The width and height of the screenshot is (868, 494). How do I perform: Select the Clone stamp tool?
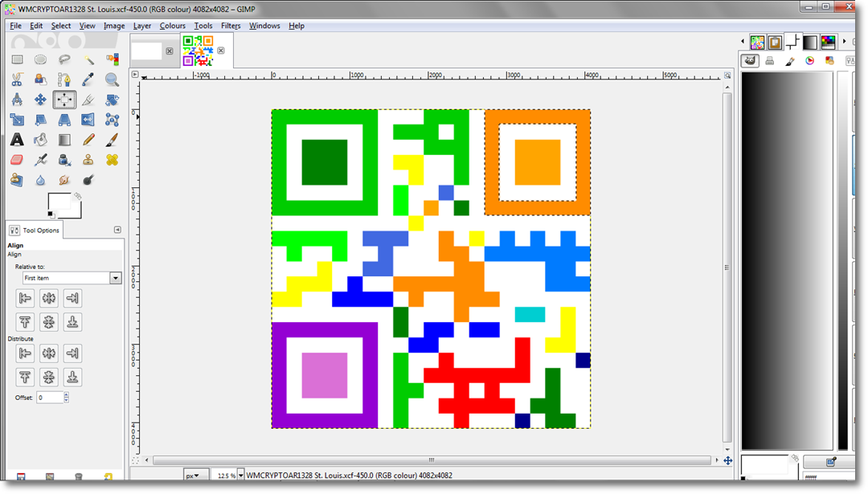pyautogui.click(x=88, y=160)
